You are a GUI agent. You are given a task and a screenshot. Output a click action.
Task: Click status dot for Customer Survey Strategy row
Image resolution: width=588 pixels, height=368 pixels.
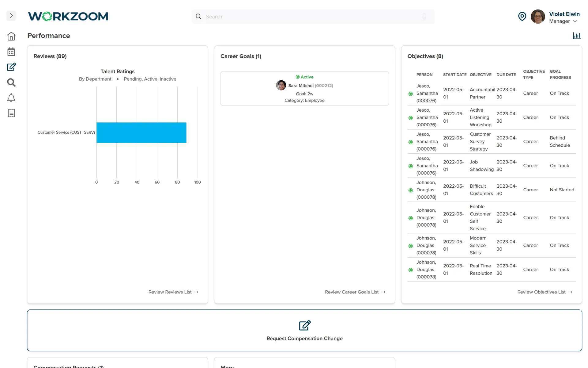(x=411, y=142)
